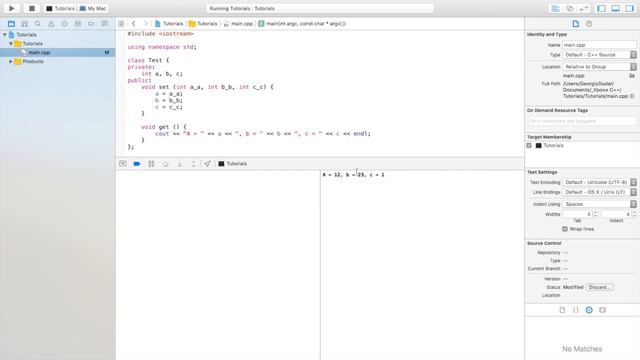This screenshot has width=640, height=360.
Task: Collapse the Tutorials folder group
Action: tap(11, 44)
